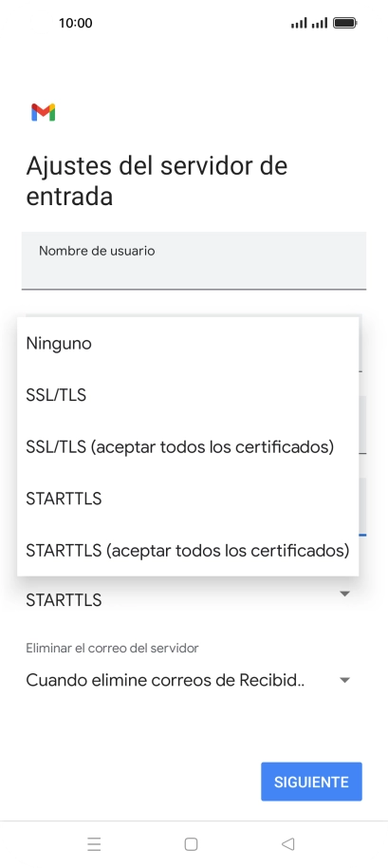Tap the 10:00 clock in the status bar
Screen dimensions: 388x868
pyautogui.click(x=76, y=23)
